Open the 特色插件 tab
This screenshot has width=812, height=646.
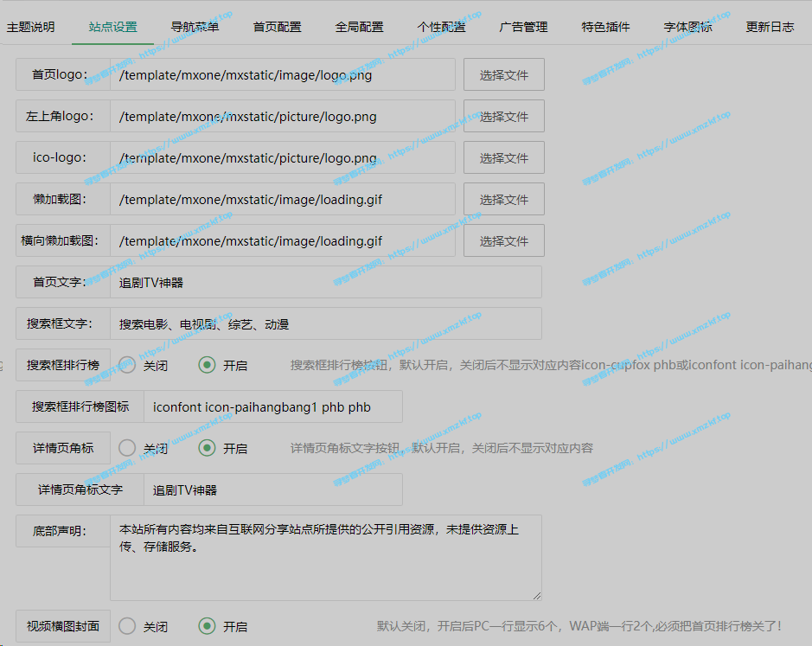click(x=605, y=27)
